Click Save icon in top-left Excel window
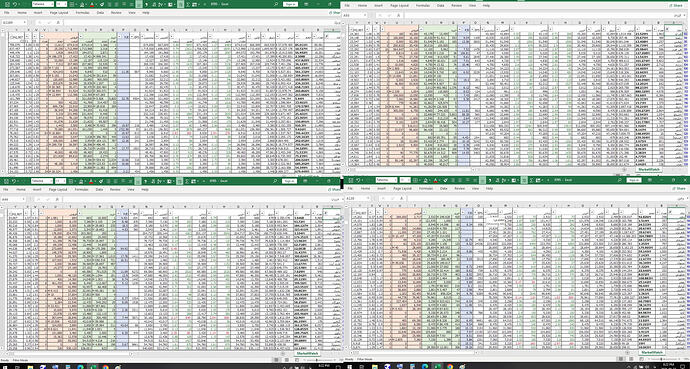 point(7,4)
